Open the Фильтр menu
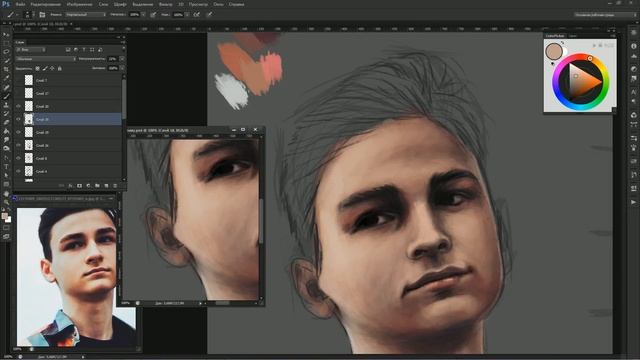 [x=165, y=4]
